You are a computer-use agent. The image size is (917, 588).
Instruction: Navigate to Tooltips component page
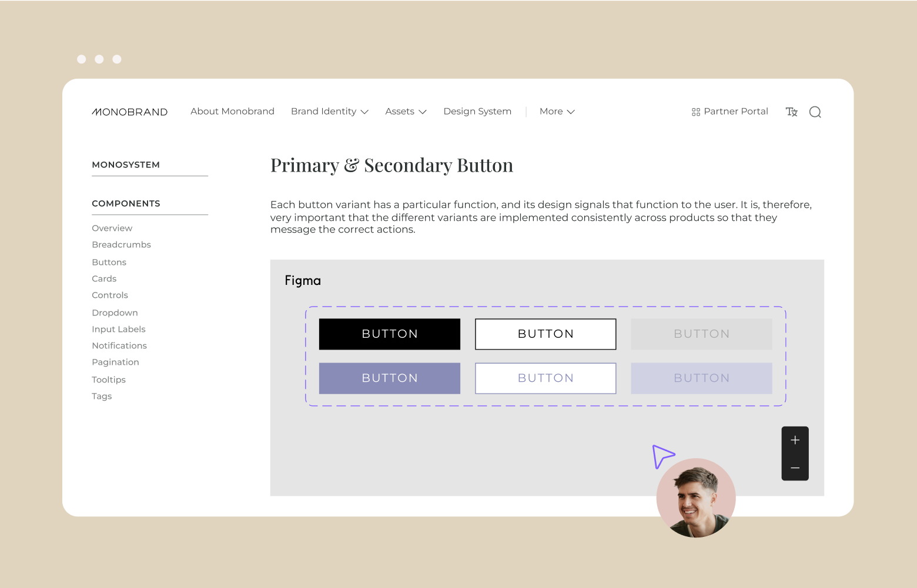tap(109, 380)
